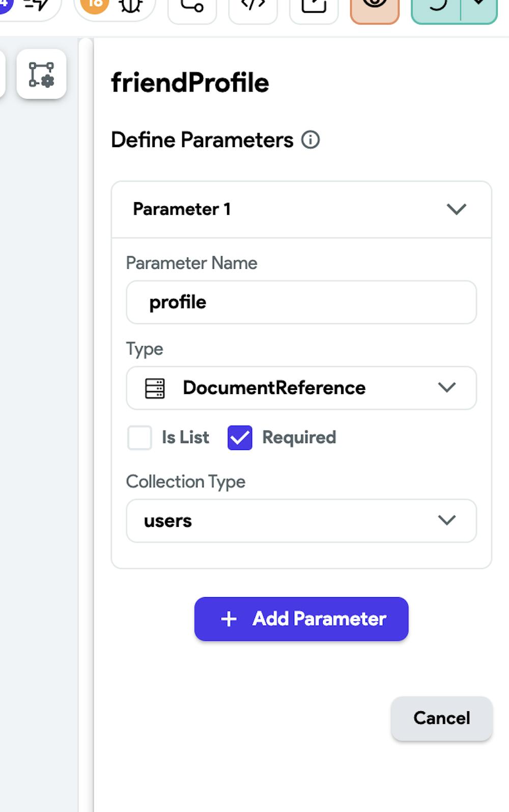The width and height of the screenshot is (509, 812).
Task: Click the green run test button
Action: (437, 7)
